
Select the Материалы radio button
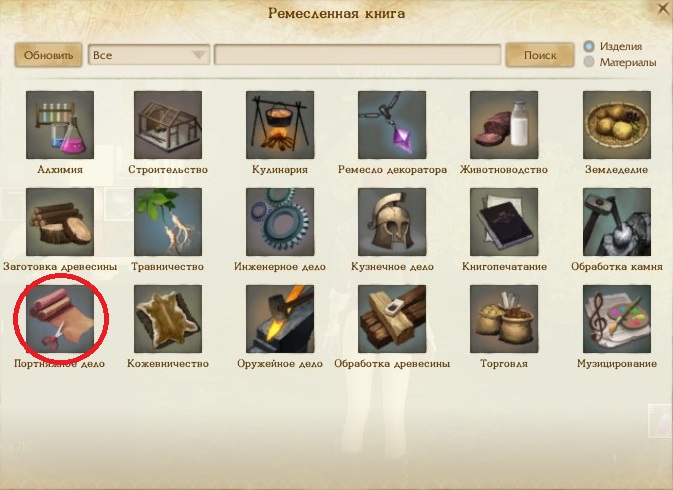589,62
